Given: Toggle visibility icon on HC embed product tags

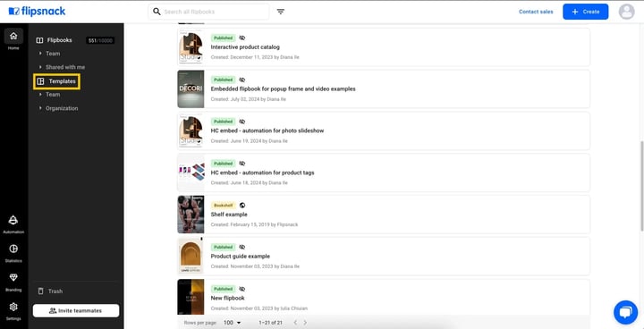Looking at the screenshot, I should pos(241,164).
